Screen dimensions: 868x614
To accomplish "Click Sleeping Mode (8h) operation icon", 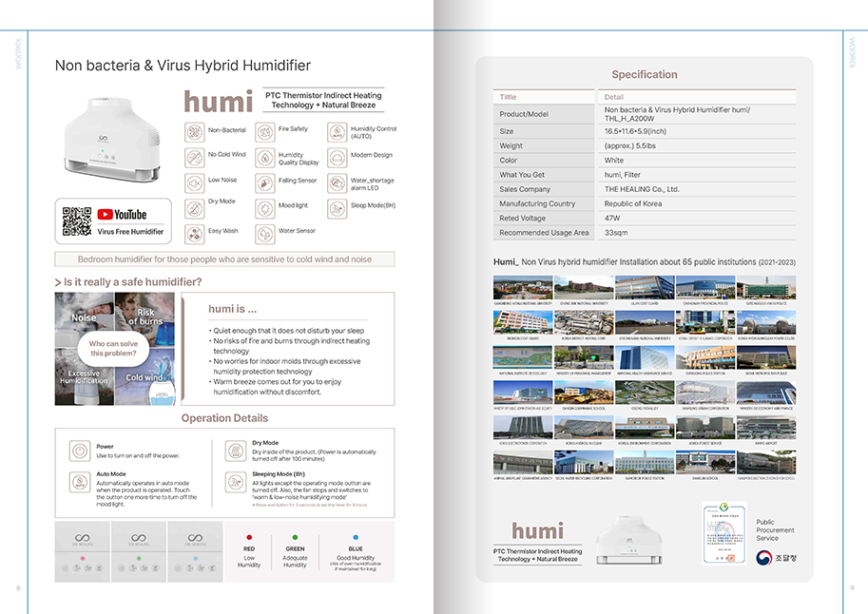I will tap(235, 481).
